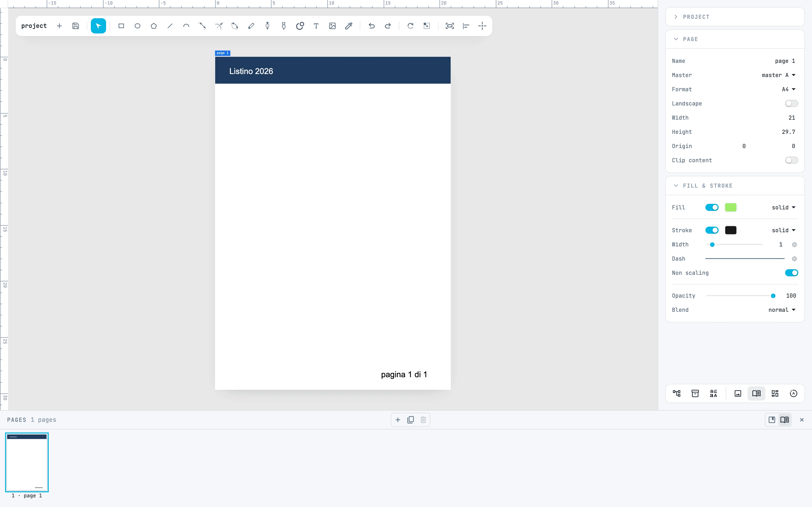Select the Rectangle tool
Image resolution: width=812 pixels, height=507 pixels.
[x=121, y=26]
